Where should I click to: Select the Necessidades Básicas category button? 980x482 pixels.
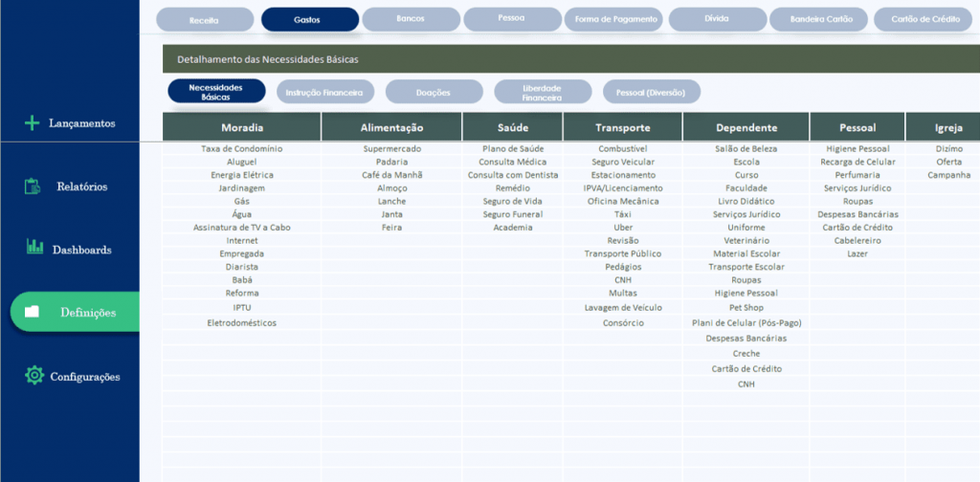(x=216, y=92)
